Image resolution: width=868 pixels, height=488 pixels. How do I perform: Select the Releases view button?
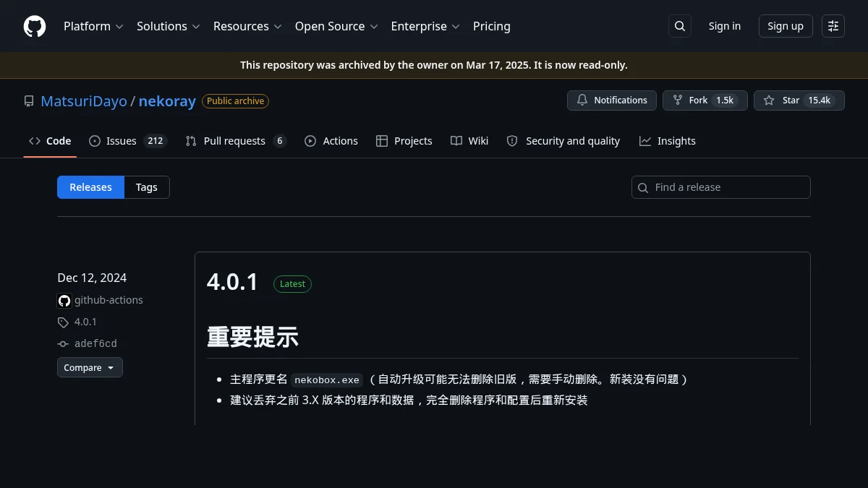tap(90, 187)
